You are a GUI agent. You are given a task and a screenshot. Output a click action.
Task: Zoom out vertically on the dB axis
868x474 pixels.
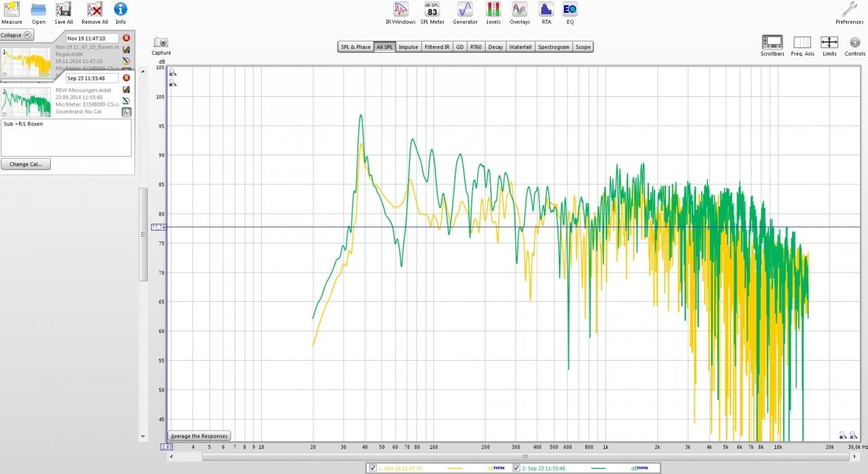pos(173,83)
